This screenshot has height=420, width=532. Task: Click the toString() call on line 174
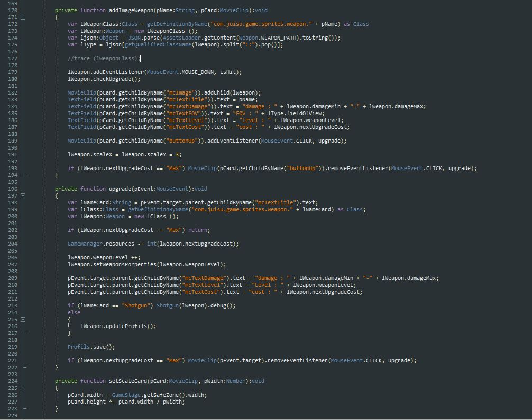point(317,38)
